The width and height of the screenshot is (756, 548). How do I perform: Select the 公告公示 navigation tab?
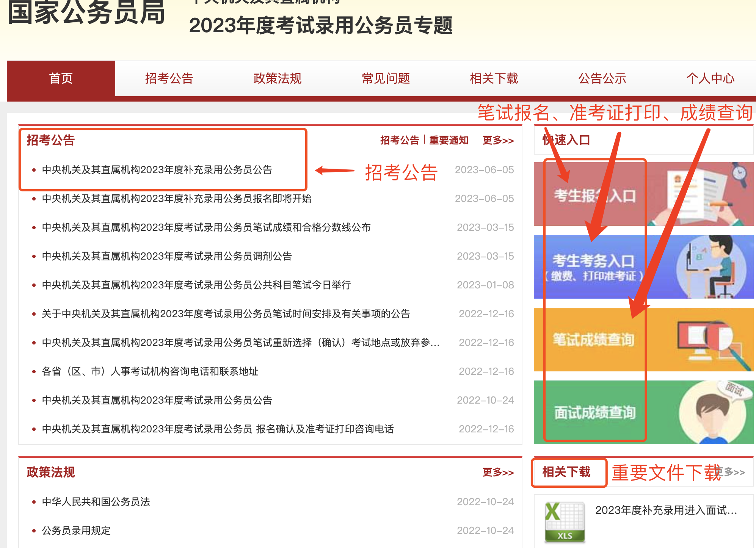[602, 78]
